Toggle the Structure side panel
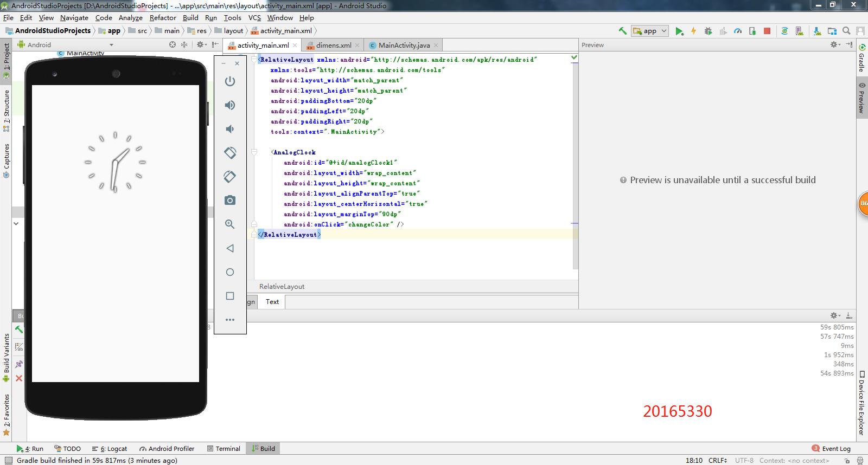Screen dimensions: 868x465 click(7, 111)
